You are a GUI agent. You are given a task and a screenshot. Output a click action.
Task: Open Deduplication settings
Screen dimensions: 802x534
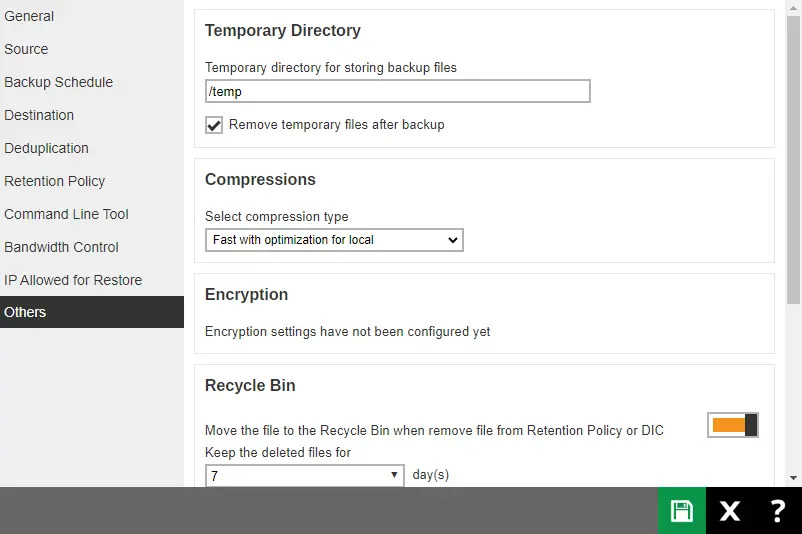click(47, 148)
